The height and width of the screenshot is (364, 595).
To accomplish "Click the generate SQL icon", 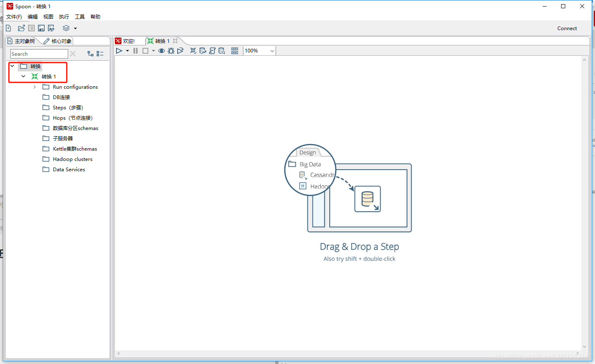I will click(x=212, y=51).
